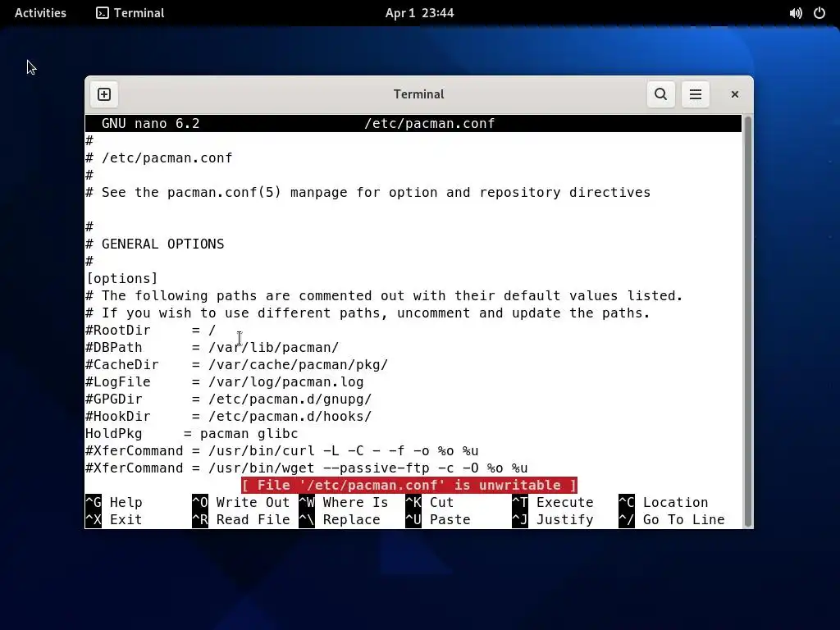
Task: Place cursor on the #RootDir line
Action: (151, 331)
